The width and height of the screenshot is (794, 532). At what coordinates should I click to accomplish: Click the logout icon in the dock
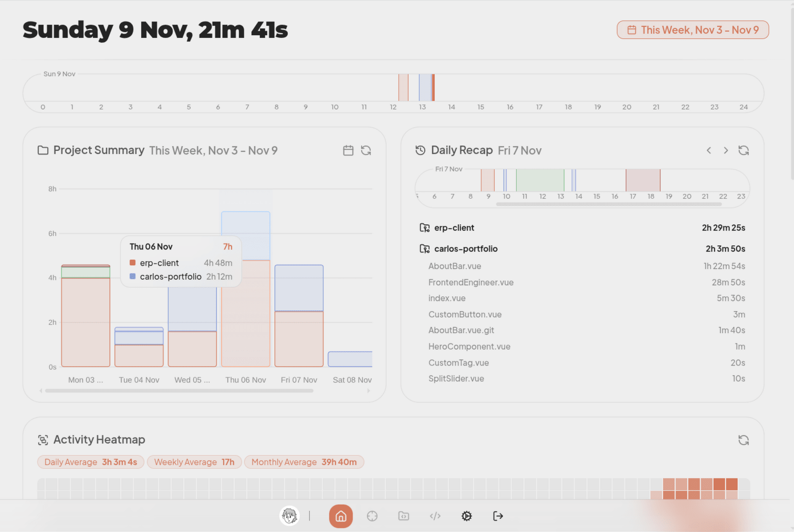point(497,516)
